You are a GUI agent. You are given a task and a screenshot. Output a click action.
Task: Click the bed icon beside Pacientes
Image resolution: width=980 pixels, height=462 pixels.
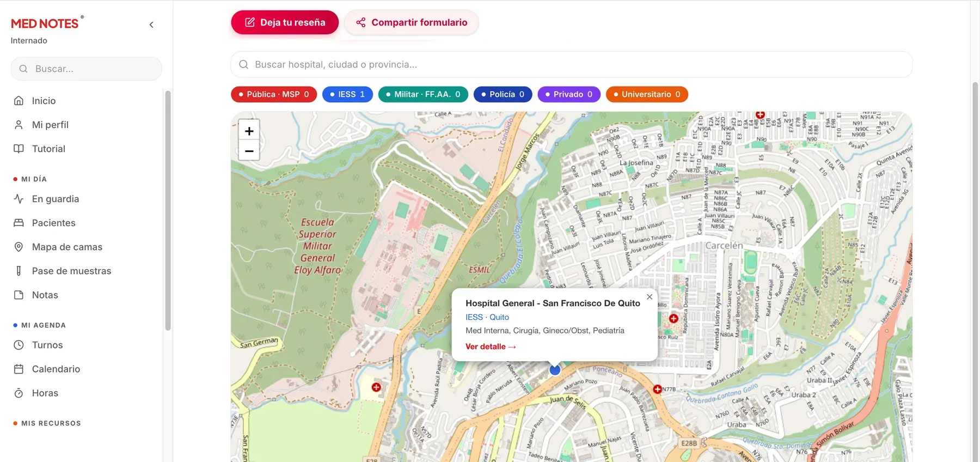pos(19,223)
